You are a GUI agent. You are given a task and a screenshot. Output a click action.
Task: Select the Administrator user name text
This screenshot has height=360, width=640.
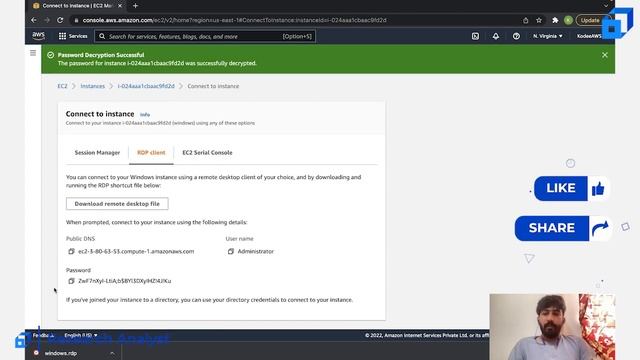click(256, 251)
